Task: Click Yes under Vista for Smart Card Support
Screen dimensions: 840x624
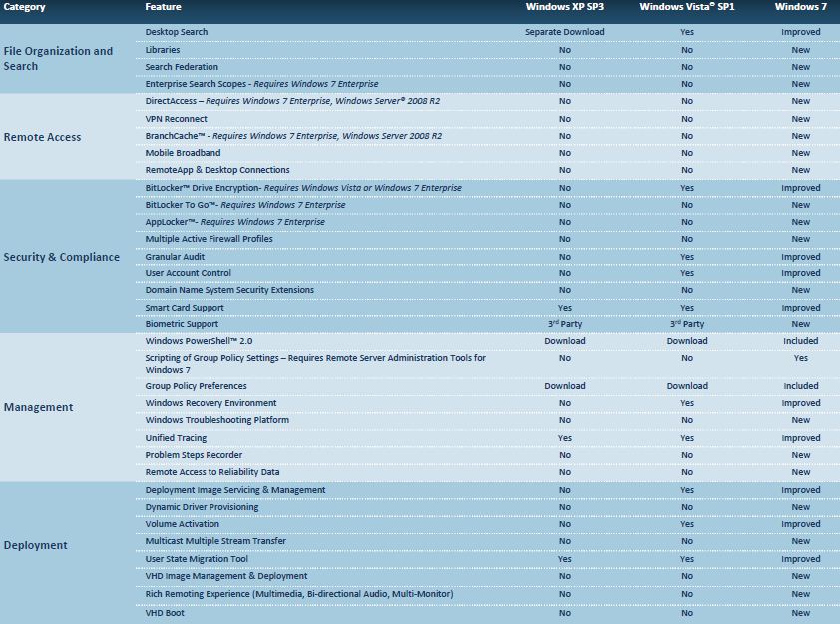Action: pos(686,308)
